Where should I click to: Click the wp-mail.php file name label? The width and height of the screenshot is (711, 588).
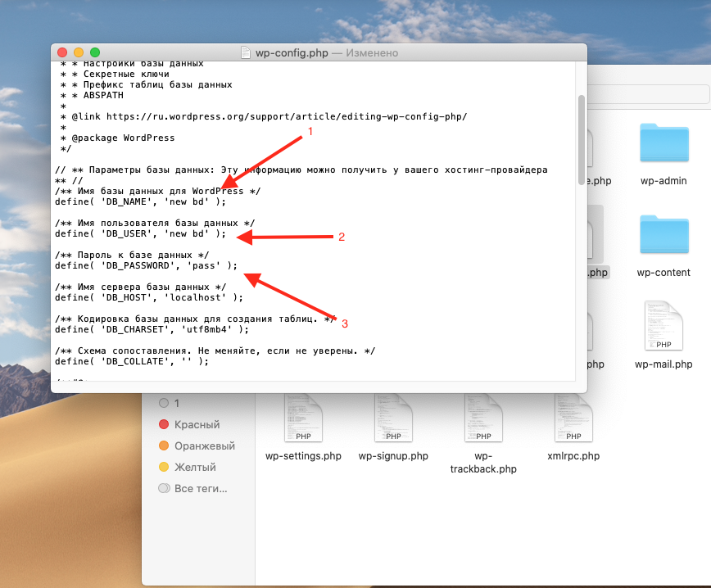663,364
